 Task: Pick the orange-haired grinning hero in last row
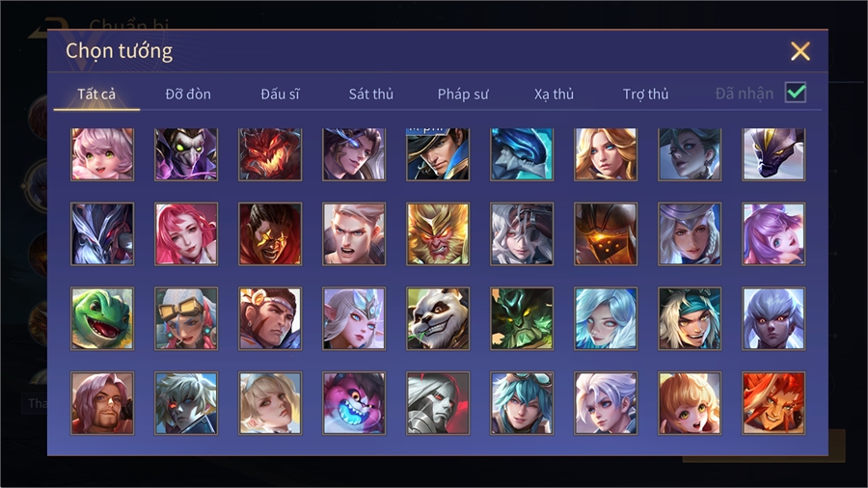click(773, 403)
